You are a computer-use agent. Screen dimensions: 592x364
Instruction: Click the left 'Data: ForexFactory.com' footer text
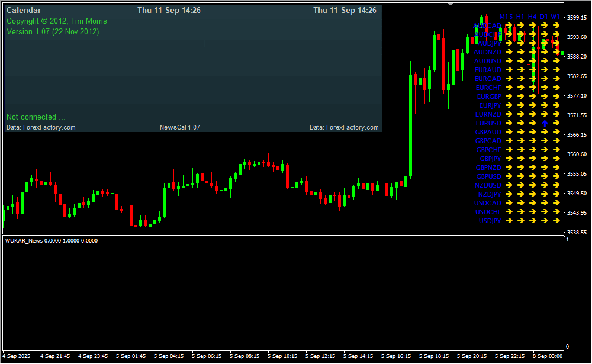(41, 127)
